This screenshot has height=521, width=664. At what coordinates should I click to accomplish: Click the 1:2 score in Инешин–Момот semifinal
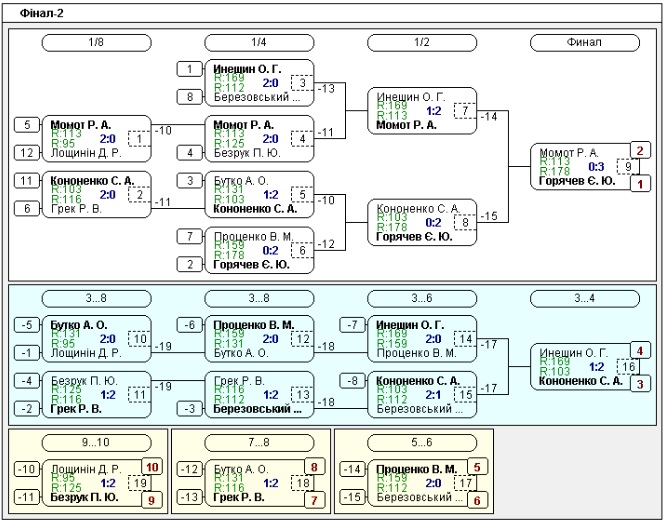point(434,111)
